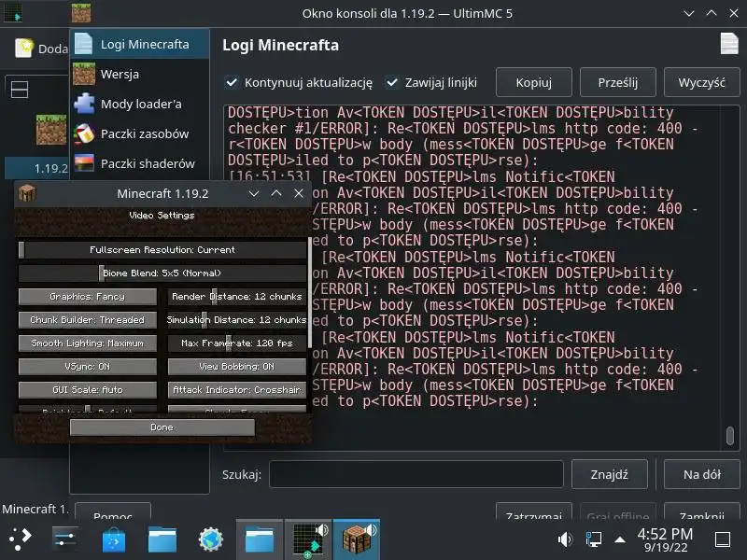The height and width of the screenshot is (560, 747).
Task: Open the Logi Minecrafta page
Action: click(x=140, y=44)
